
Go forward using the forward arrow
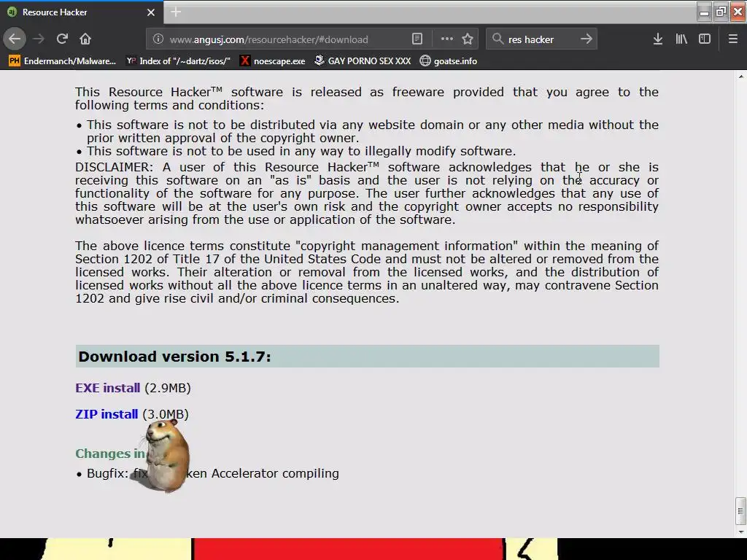(x=39, y=39)
